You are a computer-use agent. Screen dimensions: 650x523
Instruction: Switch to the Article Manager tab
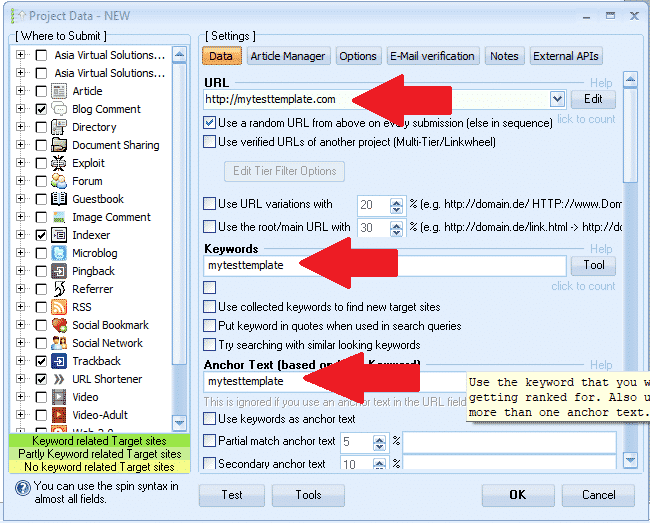click(x=287, y=56)
